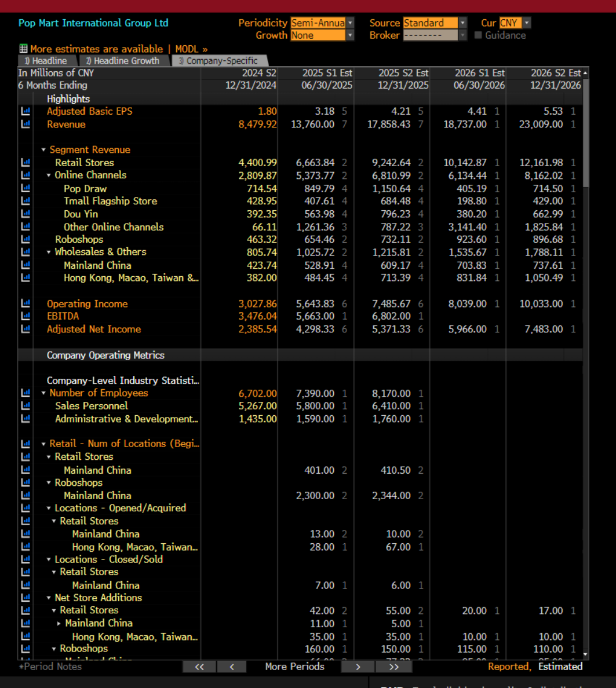Screen dimensions: 616x688
Task: Select the Company-Specific tab
Action: point(218,61)
